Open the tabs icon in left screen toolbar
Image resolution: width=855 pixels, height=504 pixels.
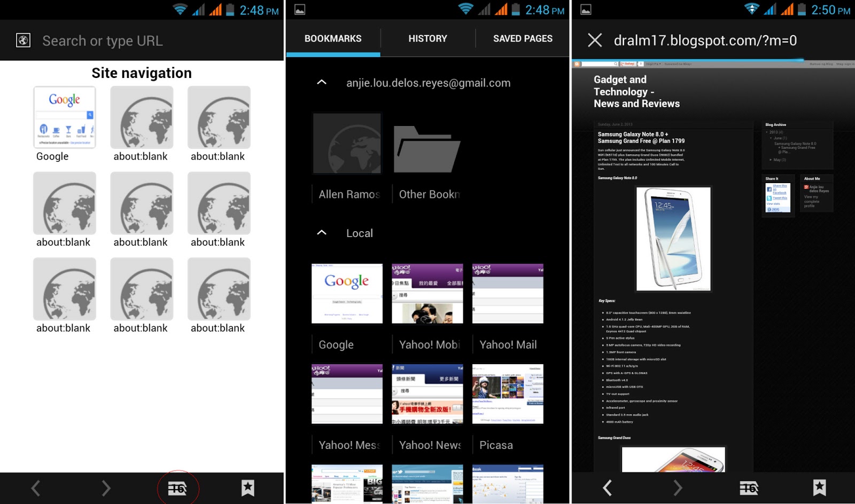pos(177,488)
